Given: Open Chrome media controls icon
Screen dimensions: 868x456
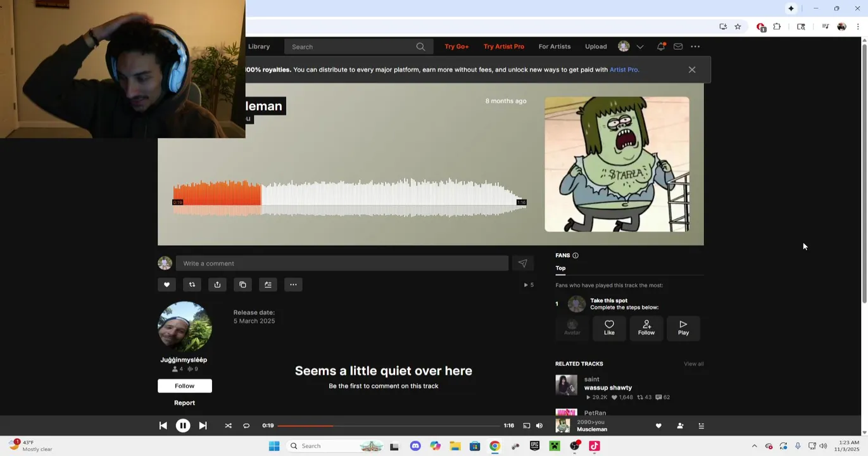Looking at the screenshot, I should (x=825, y=27).
